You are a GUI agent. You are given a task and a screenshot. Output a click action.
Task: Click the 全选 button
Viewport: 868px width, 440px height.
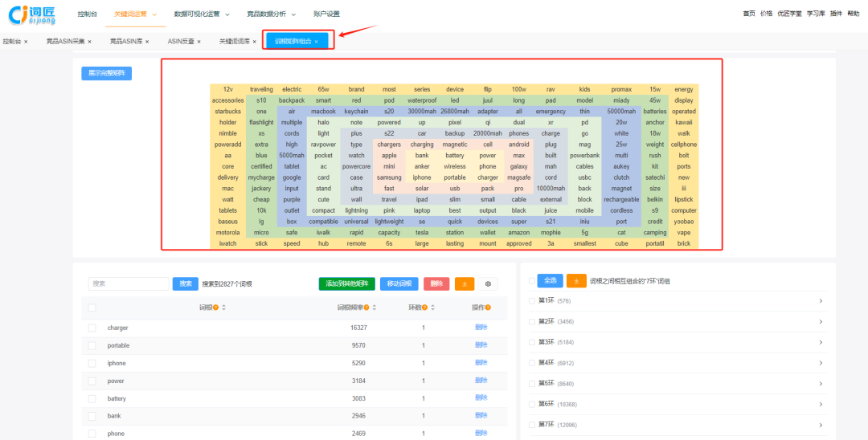(x=551, y=281)
